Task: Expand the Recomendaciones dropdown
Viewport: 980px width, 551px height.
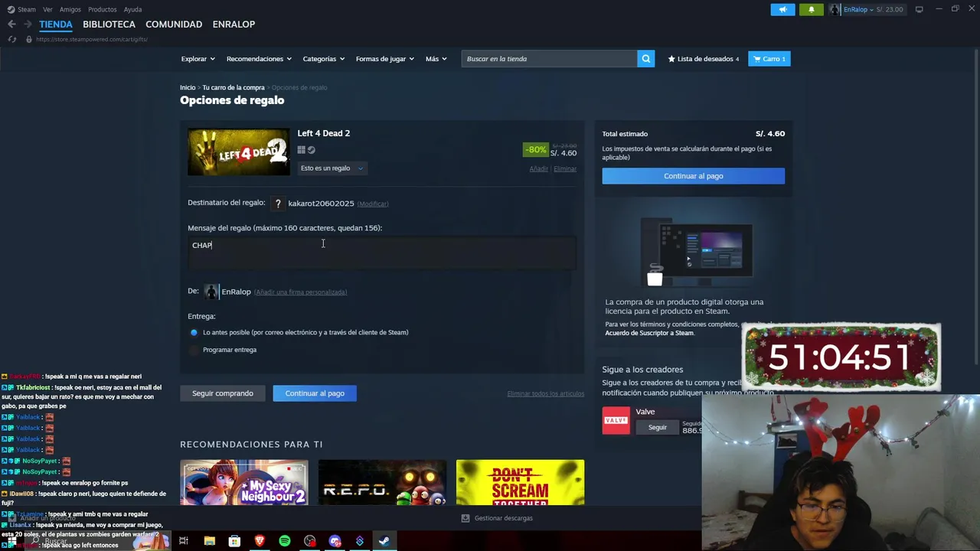Action: 259,59
